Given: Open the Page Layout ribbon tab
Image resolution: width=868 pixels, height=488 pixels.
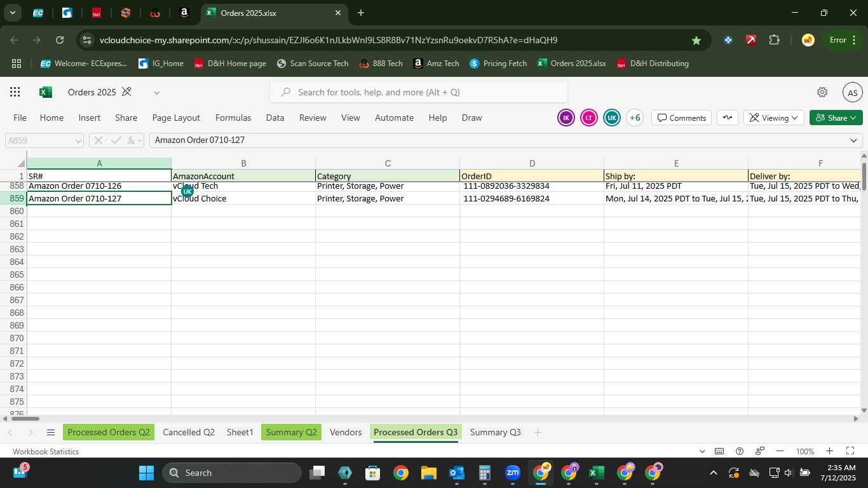Looking at the screenshot, I should coord(176,118).
